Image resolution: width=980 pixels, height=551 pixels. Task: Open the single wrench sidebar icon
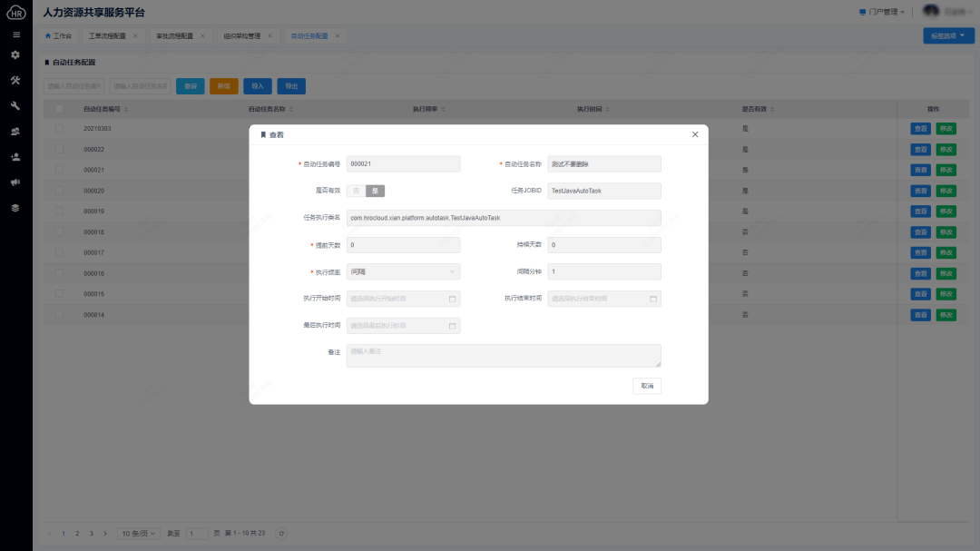(15, 105)
